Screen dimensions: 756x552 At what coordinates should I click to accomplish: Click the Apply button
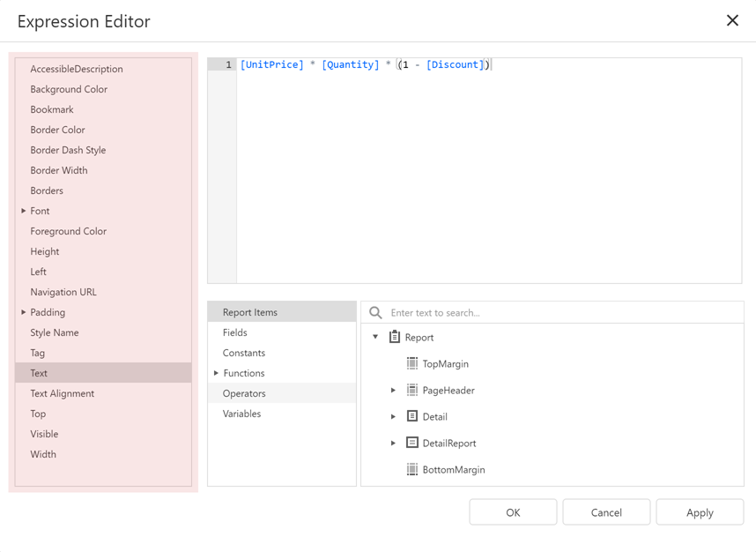699,511
